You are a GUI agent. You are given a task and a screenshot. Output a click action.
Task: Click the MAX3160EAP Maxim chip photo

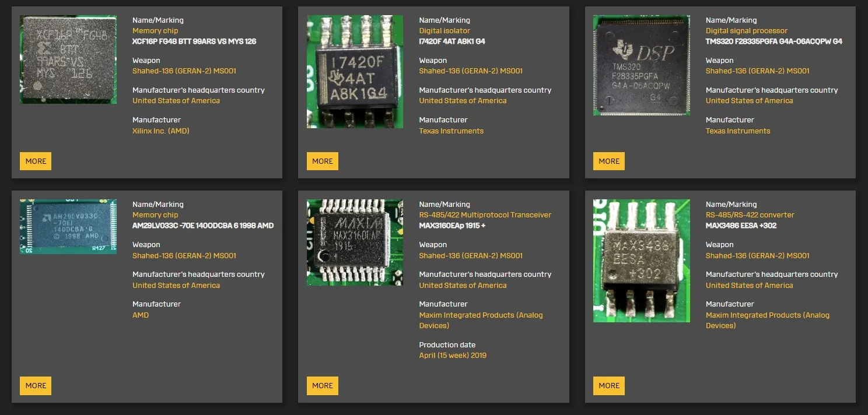tap(355, 242)
